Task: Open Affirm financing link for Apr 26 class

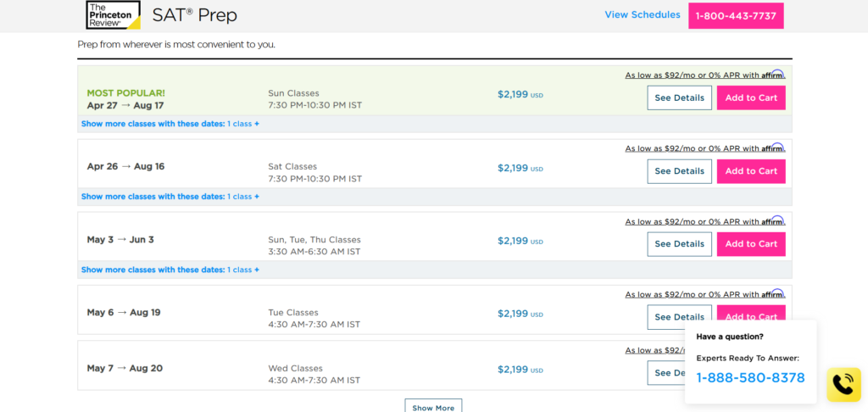Action: [x=705, y=148]
